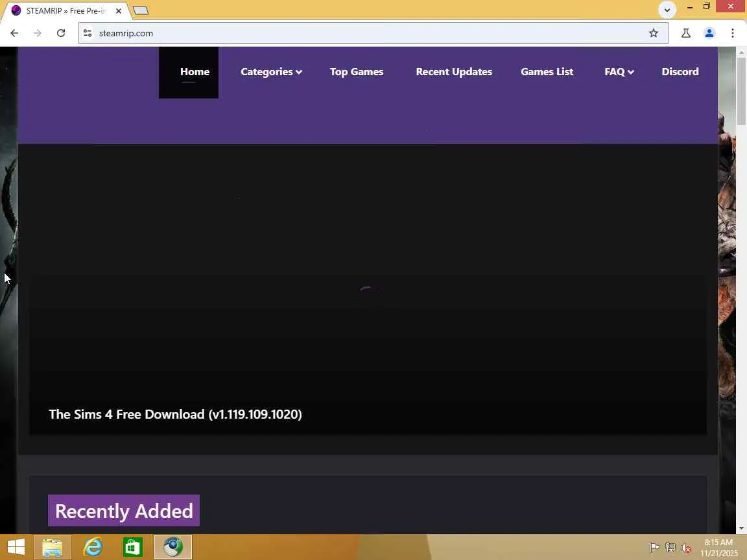
Task: Go back to the previous page
Action: pos(14,33)
